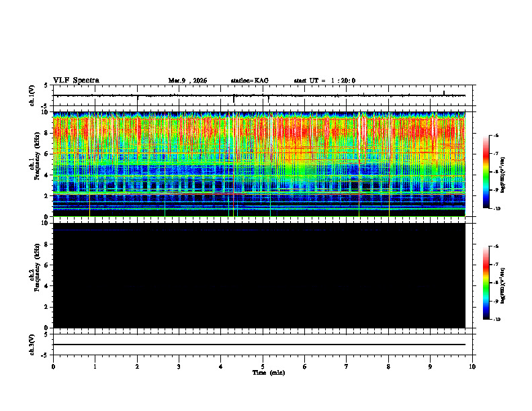Click the "ch.1(V)" waveform axis label
The image size is (532, 411).
coord(32,95)
